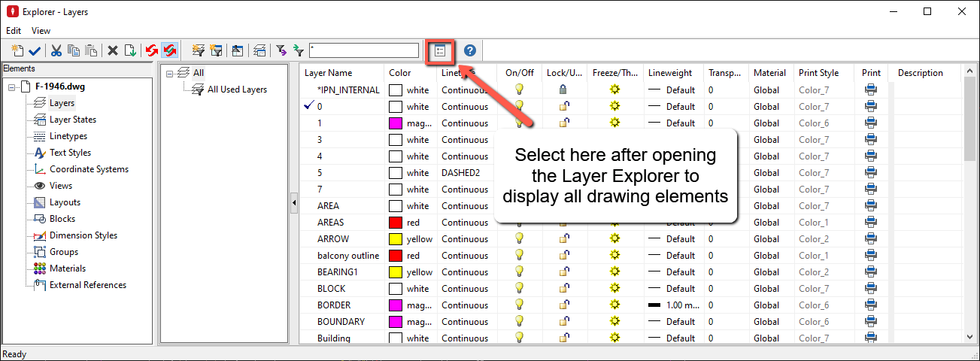Click the Cut scissors icon
The height and width of the screenshot is (361, 980).
point(56,50)
